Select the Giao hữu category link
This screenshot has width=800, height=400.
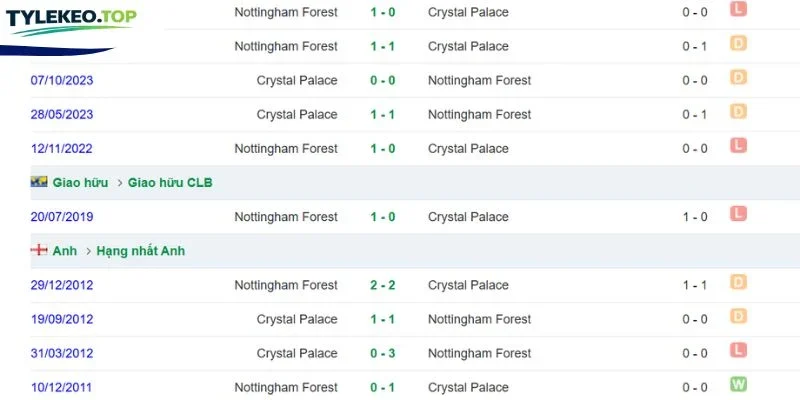[x=80, y=183]
